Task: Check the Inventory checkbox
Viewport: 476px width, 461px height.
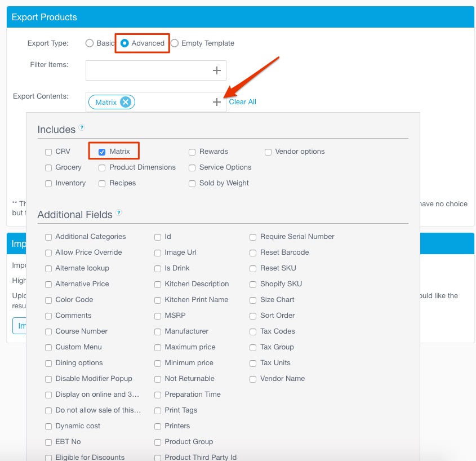Action: click(48, 183)
